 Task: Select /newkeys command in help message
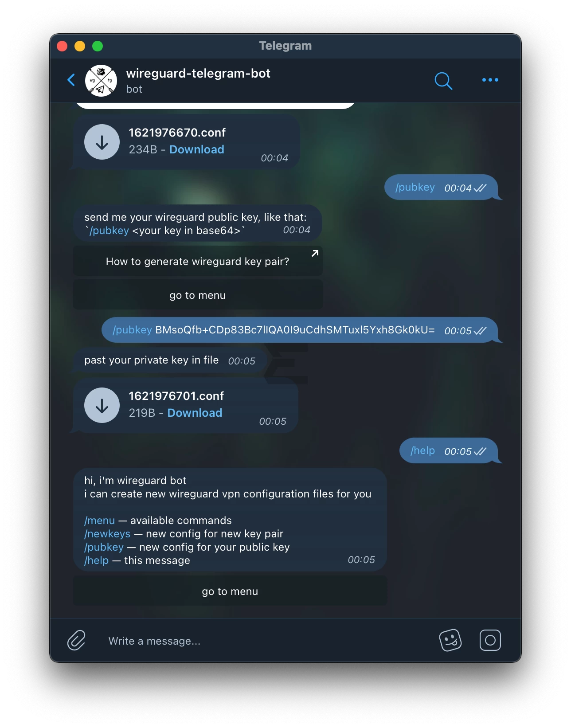coord(107,534)
